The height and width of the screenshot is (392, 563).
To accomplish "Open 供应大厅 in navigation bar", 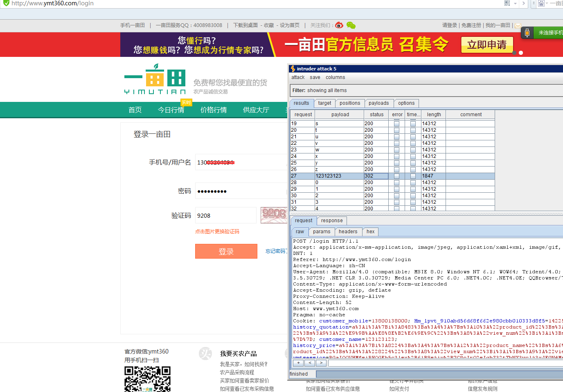I will [256, 110].
